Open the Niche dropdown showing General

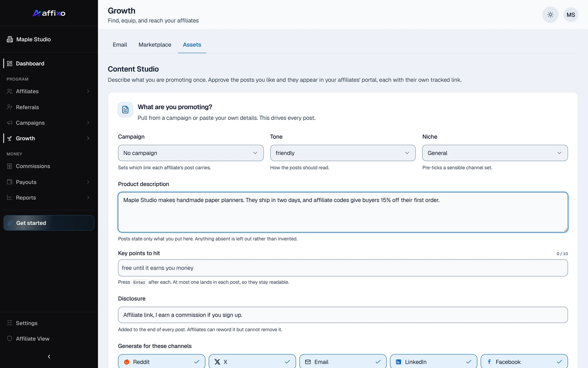coord(495,153)
